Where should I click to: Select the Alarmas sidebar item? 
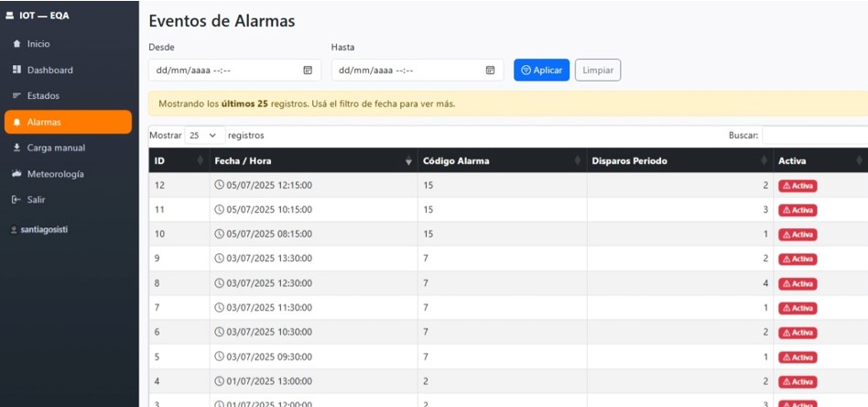(x=68, y=122)
